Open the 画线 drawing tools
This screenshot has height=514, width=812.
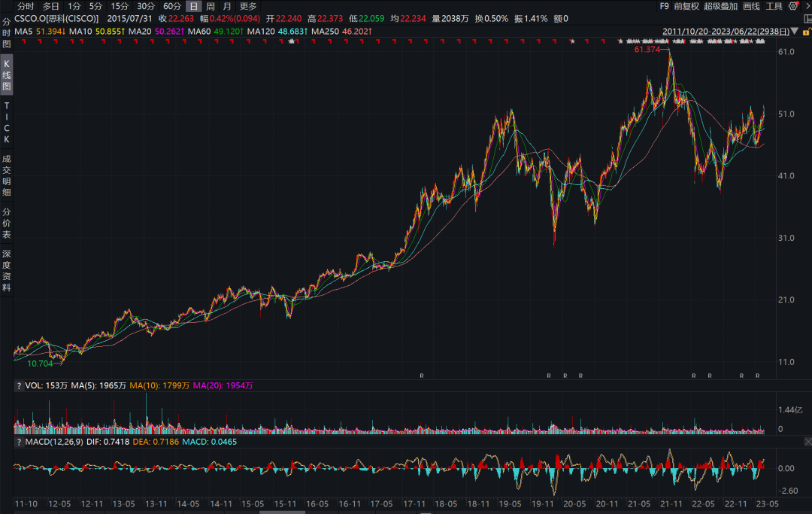point(751,6)
